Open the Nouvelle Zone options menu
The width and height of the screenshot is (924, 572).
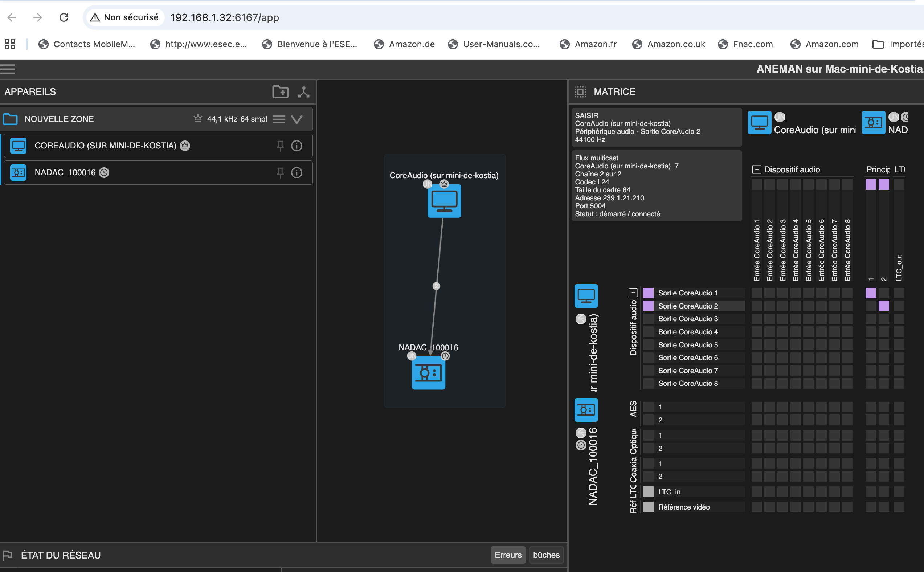point(279,119)
